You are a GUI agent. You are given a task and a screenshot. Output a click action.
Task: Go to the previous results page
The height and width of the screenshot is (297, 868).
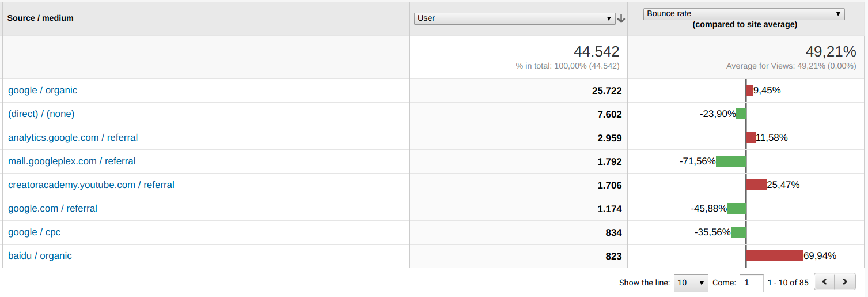(x=825, y=282)
